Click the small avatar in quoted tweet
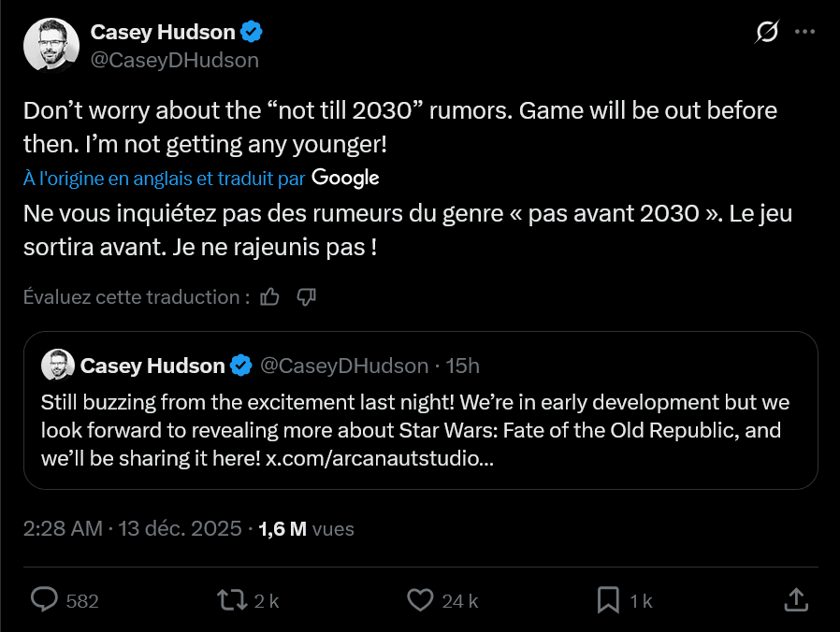Viewport: 840px width, 632px height. [57, 366]
